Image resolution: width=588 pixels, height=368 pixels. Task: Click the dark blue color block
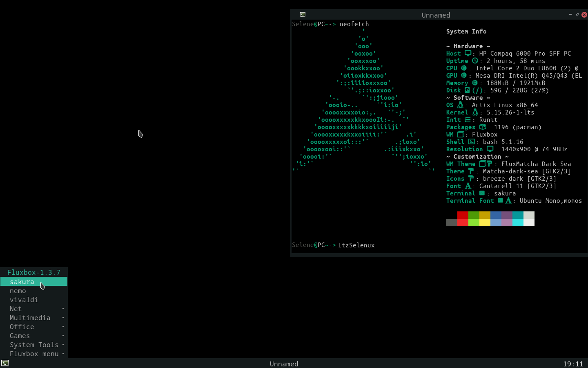[496, 215]
